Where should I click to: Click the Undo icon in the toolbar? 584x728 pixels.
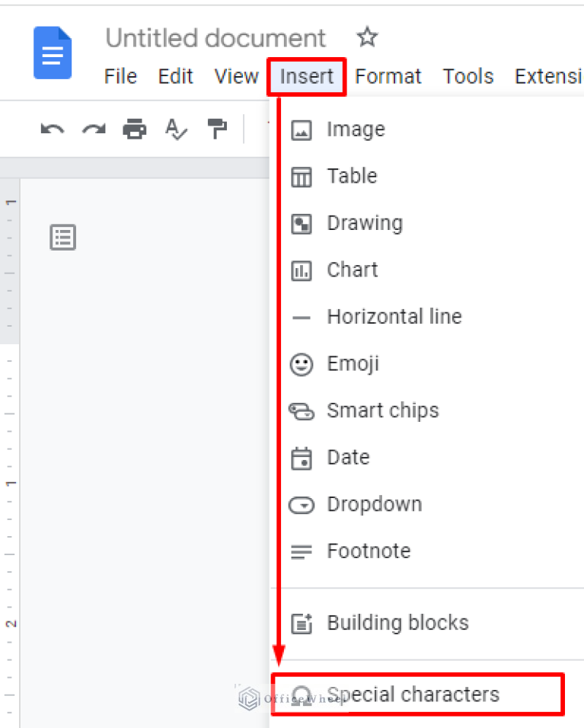pos(51,129)
